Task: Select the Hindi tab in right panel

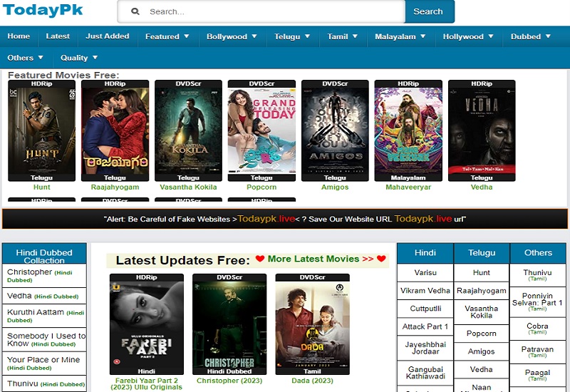Action: pos(425,253)
